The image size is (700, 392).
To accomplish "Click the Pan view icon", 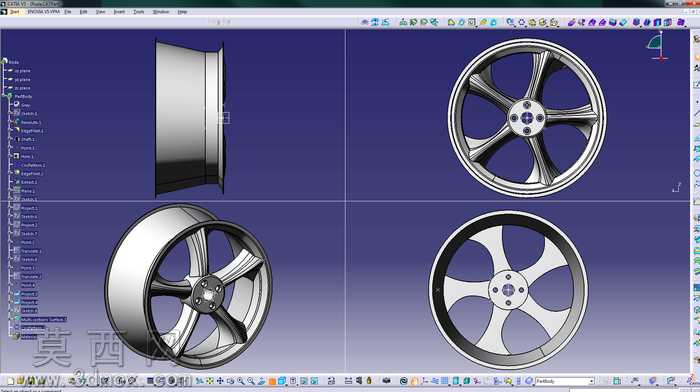I will [x=220, y=381].
